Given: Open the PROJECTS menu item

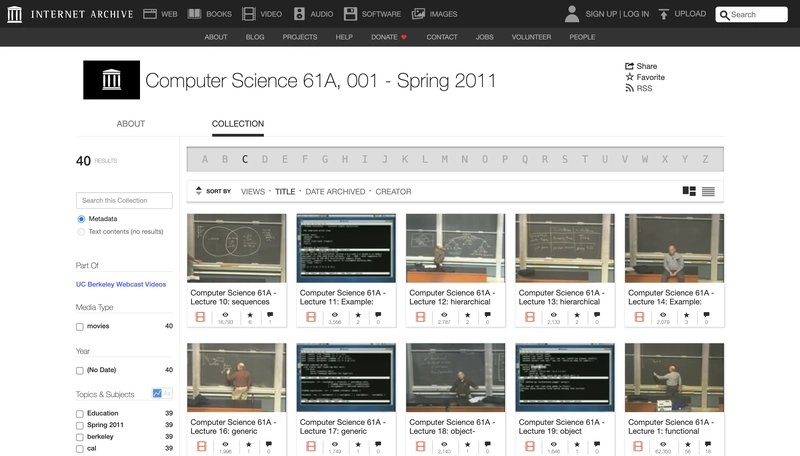Looking at the screenshot, I should [x=300, y=37].
